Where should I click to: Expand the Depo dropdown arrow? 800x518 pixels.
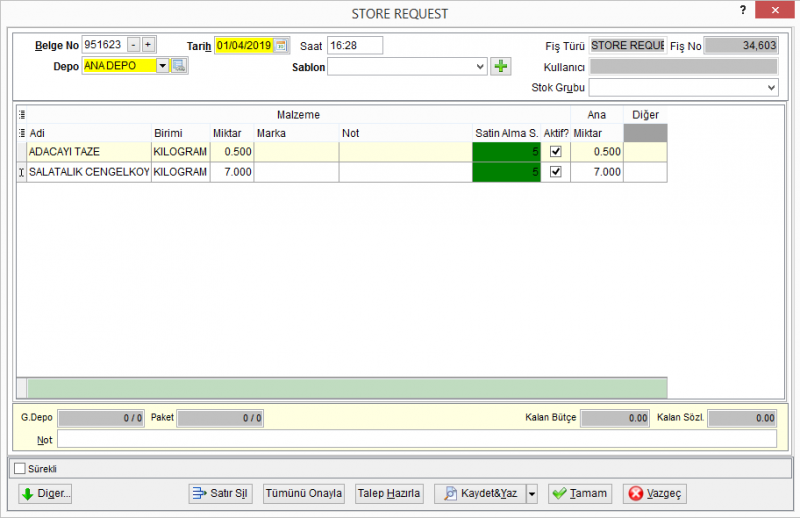(162, 66)
